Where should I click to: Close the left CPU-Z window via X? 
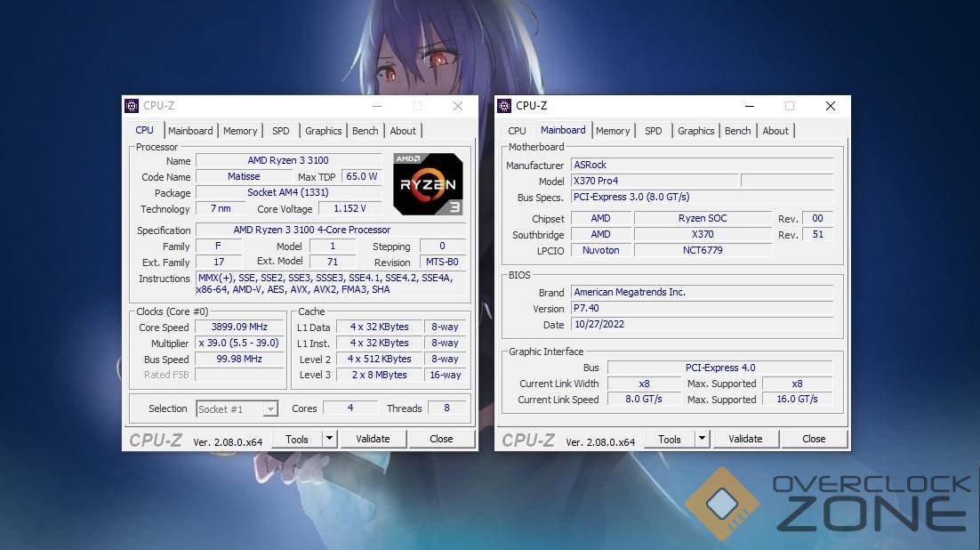click(457, 106)
